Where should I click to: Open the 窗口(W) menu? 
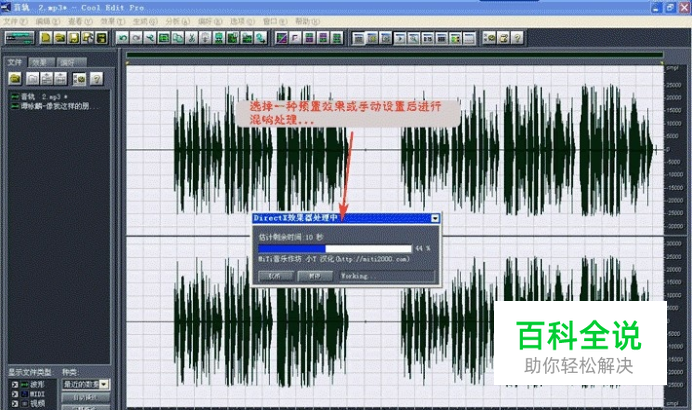[x=275, y=21]
